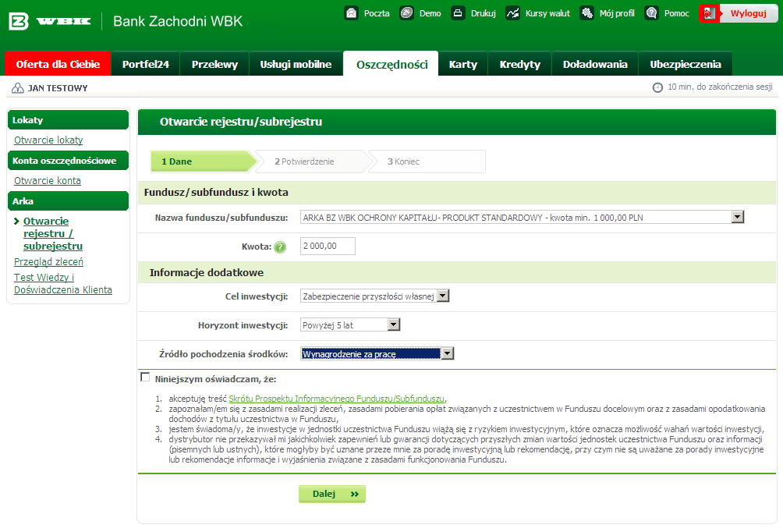
Task: Open the Oferta dla Ciebie tab
Action: (58, 64)
